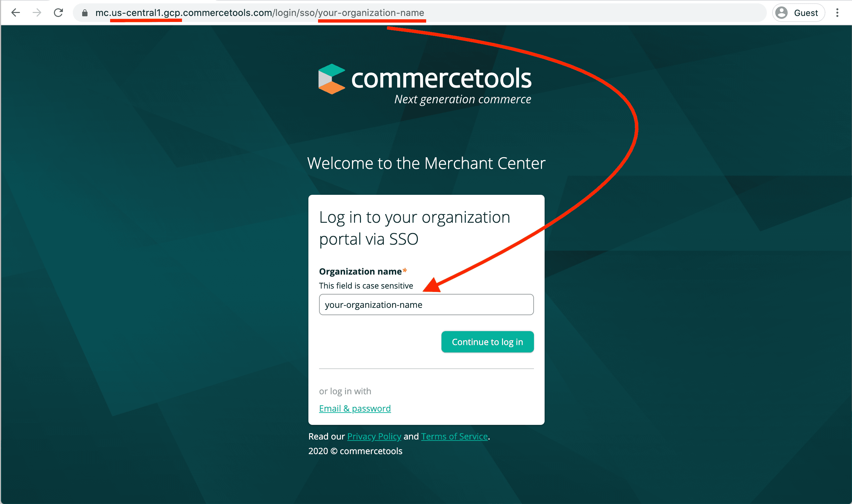Click the Next generation commerce tagline
Viewport: 852px width, 504px height.
(462, 99)
